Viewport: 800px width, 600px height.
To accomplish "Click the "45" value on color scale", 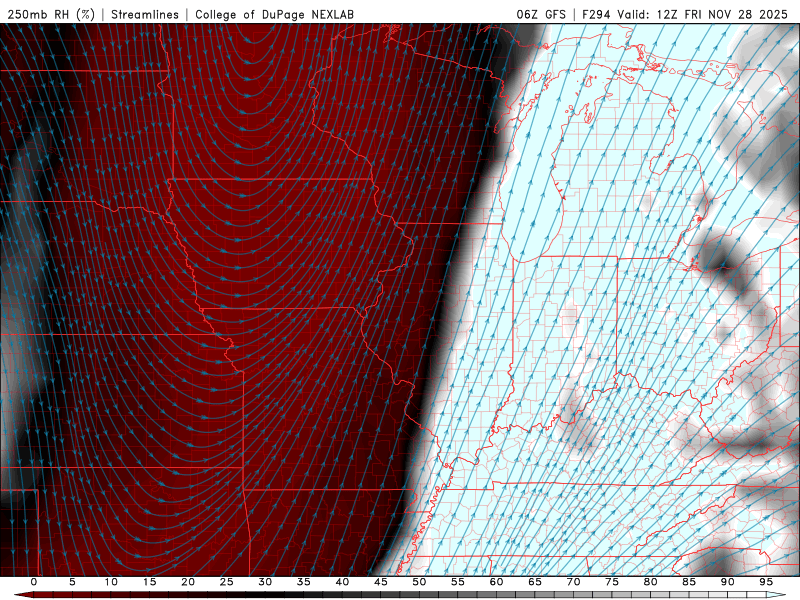I will tap(381, 582).
